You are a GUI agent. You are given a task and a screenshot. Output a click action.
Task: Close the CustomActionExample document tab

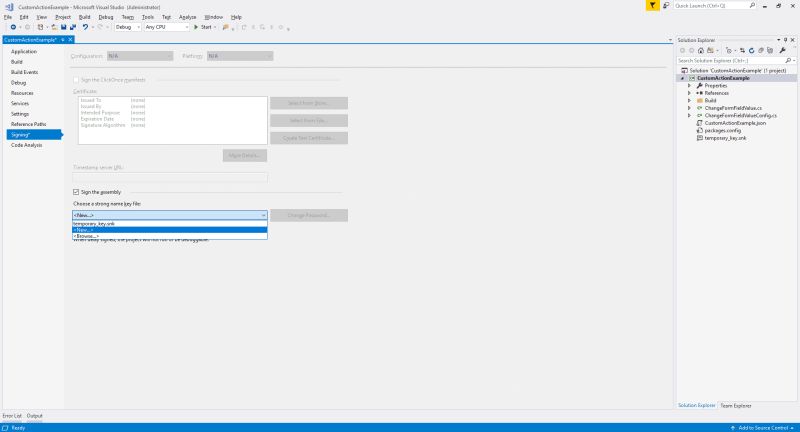70,40
